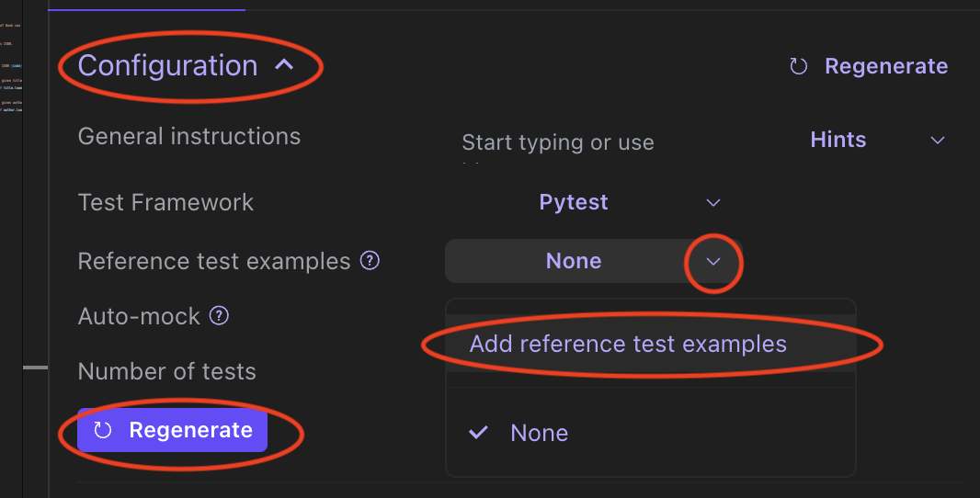Image resolution: width=980 pixels, height=498 pixels.
Task: Collapse the Configuration section chevron
Action: point(284,64)
